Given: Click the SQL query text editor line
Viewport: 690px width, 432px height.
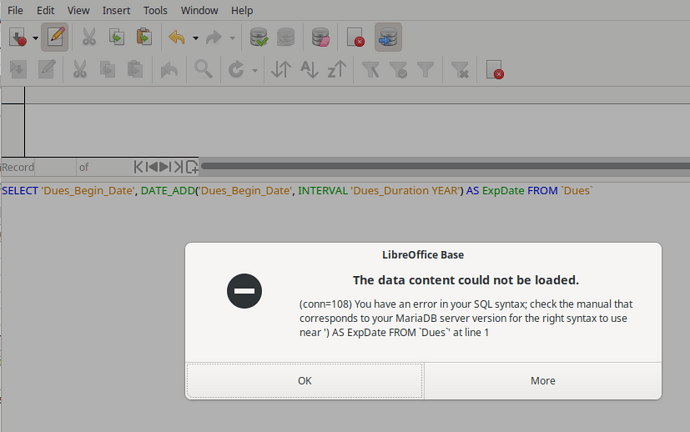Looking at the screenshot, I should (297, 190).
